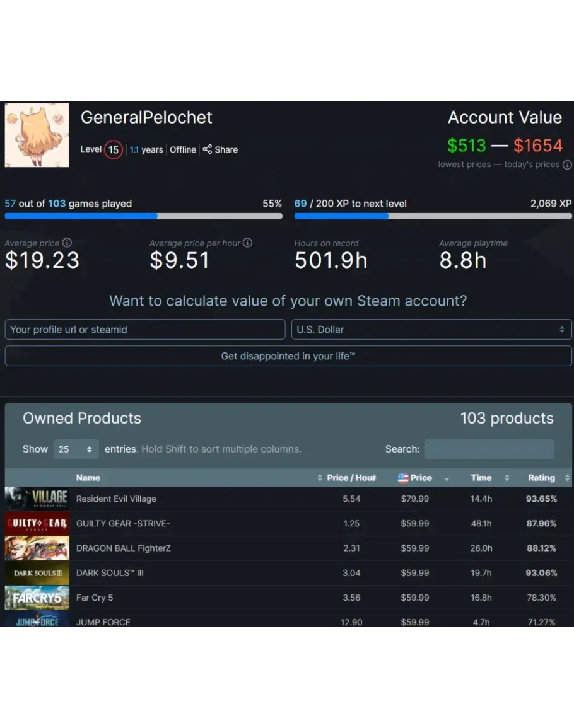Open DRAGON BALL FighterZ name link

(x=124, y=548)
